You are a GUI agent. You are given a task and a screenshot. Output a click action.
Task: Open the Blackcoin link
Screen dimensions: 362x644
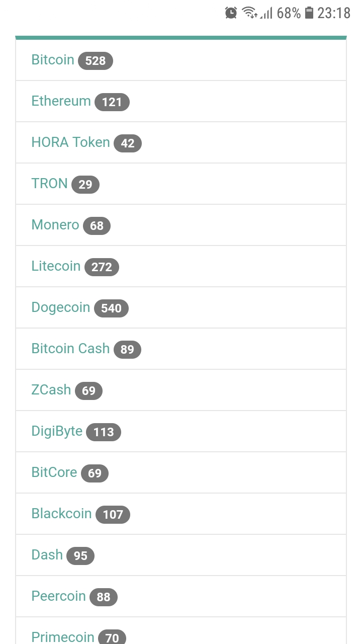61,514
